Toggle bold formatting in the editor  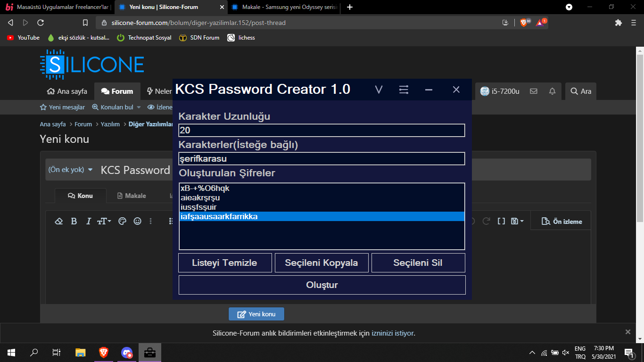pos(74,221)
